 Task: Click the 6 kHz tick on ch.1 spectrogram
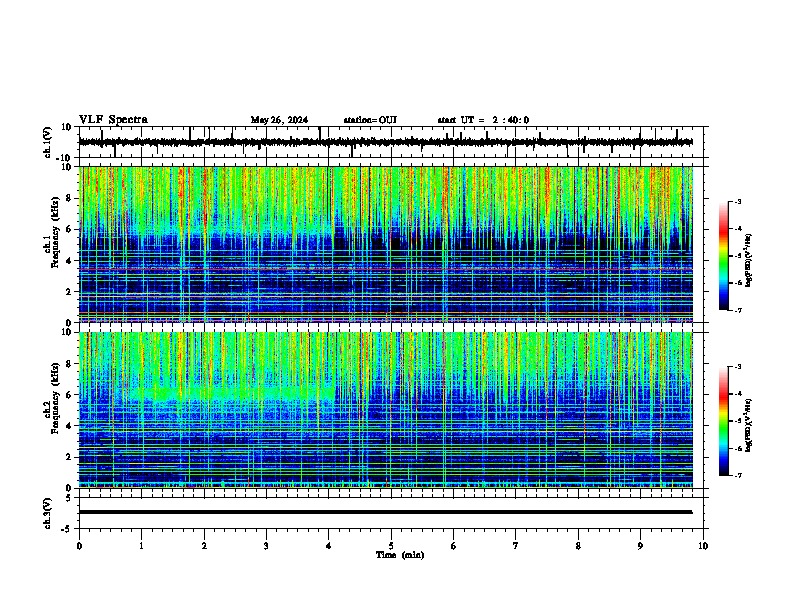(69, 229)
